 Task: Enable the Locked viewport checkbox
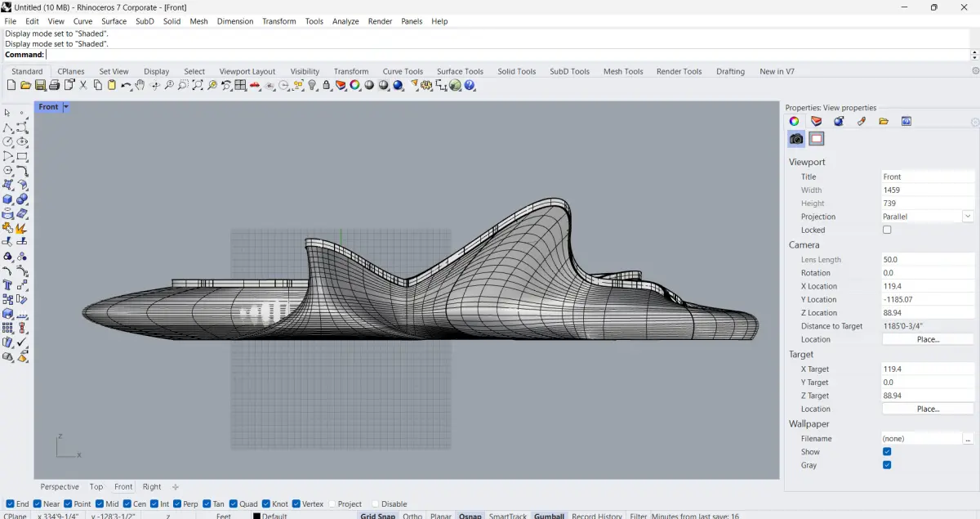pos(887,230)
